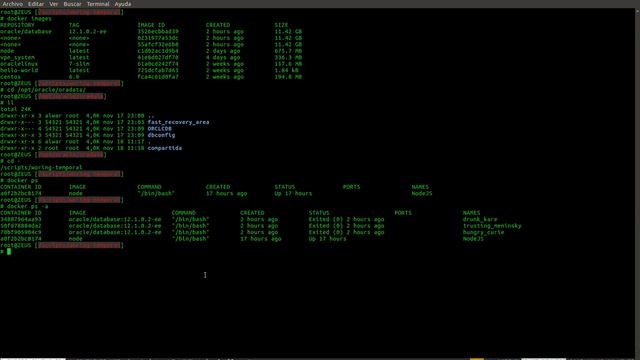Click the 'hungry_curie' container name
Image resolution: width=640 pixels, height=360 pixels.
pos(483,232)
